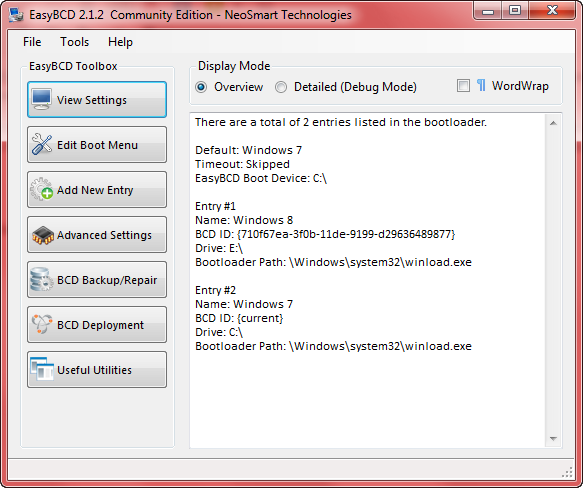Click the scrollbar up arrow
The width and height of the screenshot is (583, 488).
point(553,123)
